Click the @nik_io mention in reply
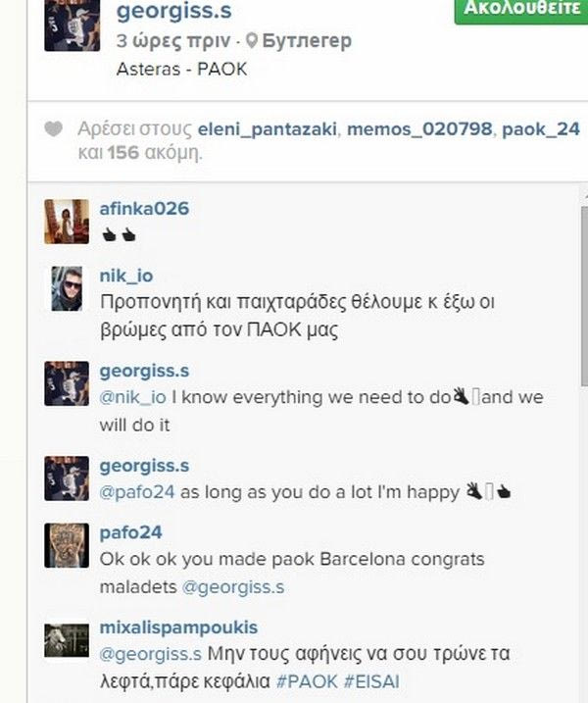The image size is (588, 703). click(132, 397)
